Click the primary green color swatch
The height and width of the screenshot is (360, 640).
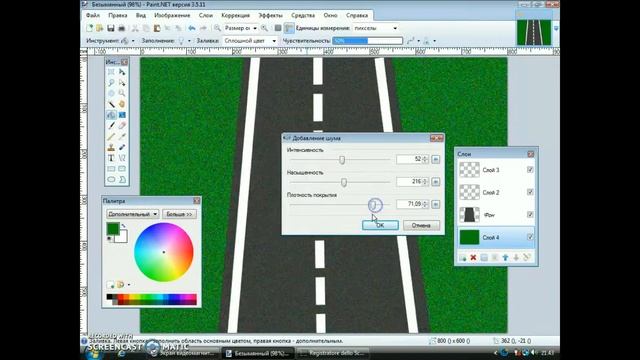pyautogui.click(x=113, y=229)
